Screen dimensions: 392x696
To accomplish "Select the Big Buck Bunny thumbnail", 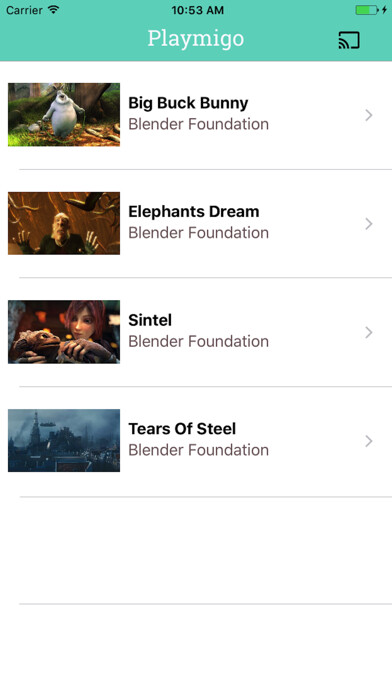I will coord(64,115).
